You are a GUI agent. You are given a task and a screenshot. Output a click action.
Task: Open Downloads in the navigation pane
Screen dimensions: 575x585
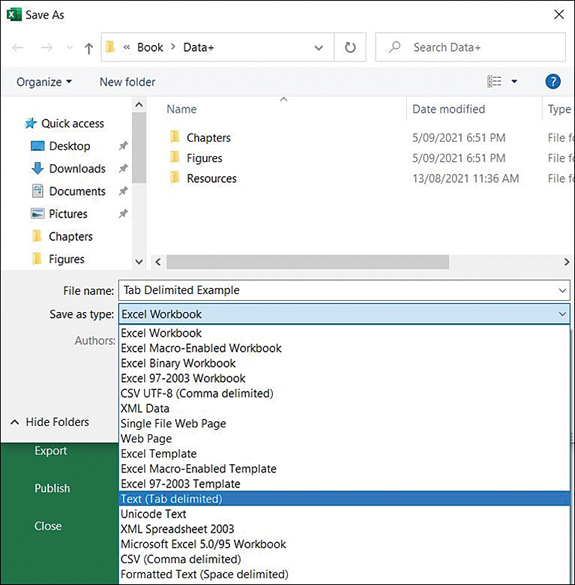(x=69, y=169)
